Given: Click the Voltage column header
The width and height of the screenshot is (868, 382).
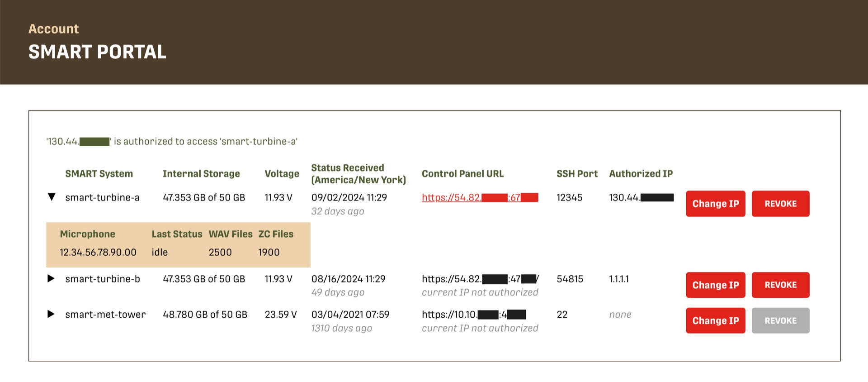Looking at the screenshot, I should [x=282, y=174].
